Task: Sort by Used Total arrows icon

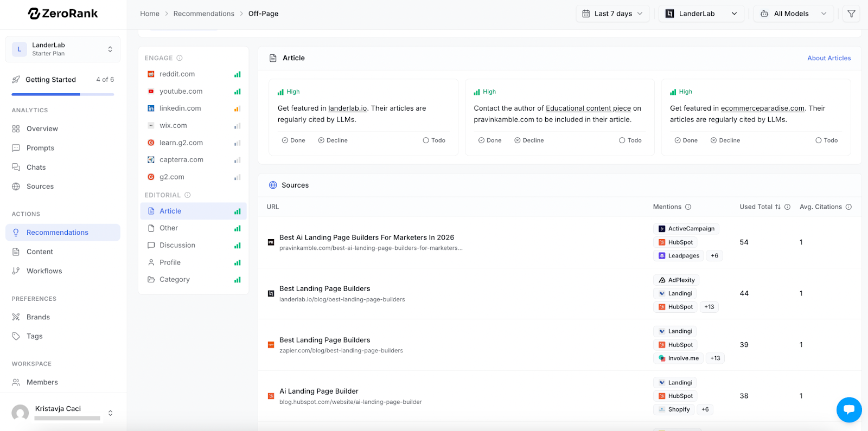Action: coord(778,207)
